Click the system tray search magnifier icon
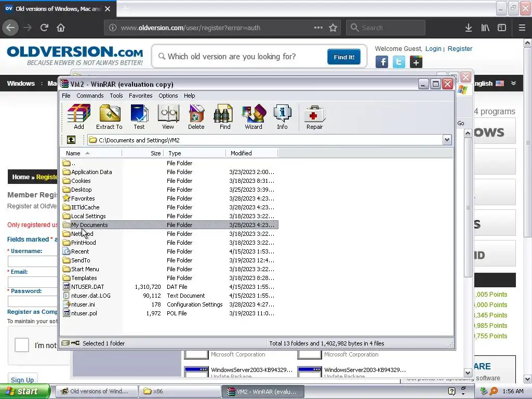Screen dimensions: 532x399 494,391
